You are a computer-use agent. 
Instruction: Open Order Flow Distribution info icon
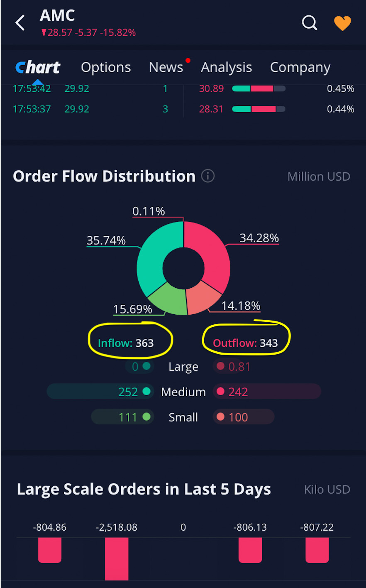tap(208, 176)
